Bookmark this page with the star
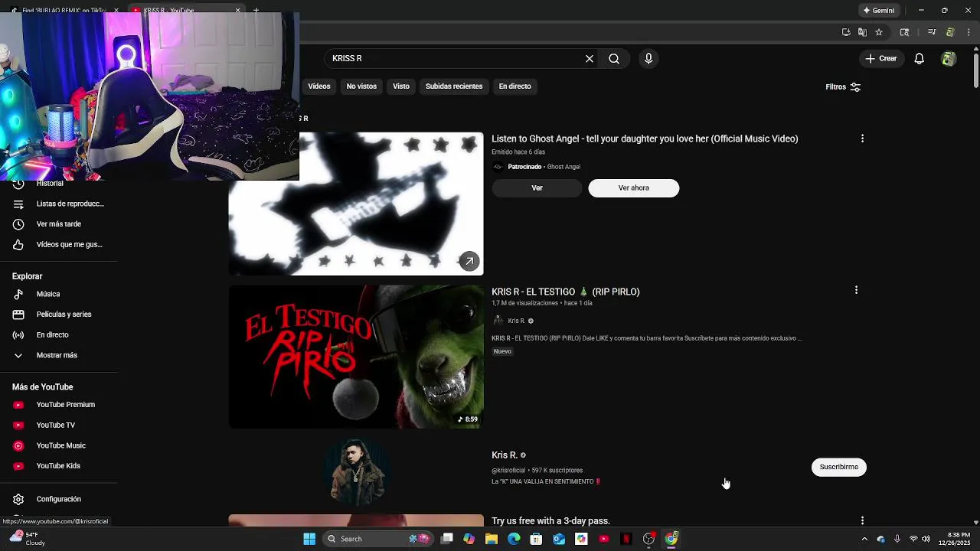Viewport: 980px width, 551px height. (879, 32)
